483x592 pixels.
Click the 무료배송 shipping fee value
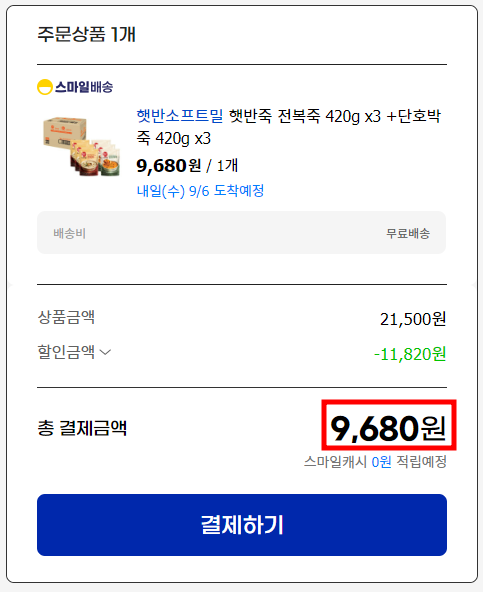pyautogui.click(x=408, y=233)
